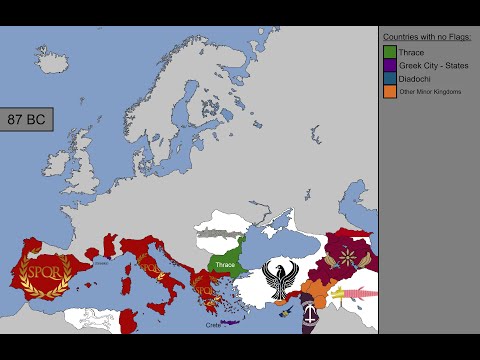Image resolution: width=480 pixels, height=360 pixels.
Task: Click the white horse emblem in North Africa
Action: [97, 318]
